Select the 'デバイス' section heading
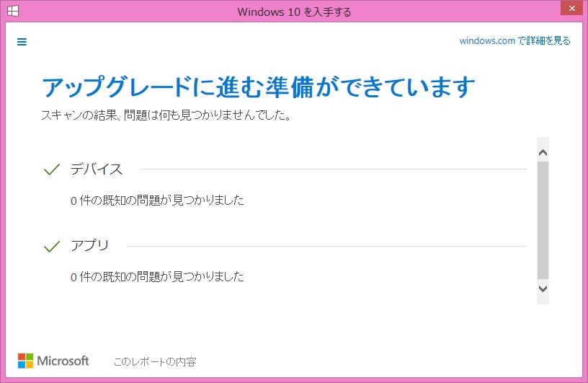The width and height of the screenshot is (588, 383). click(97, 169)
